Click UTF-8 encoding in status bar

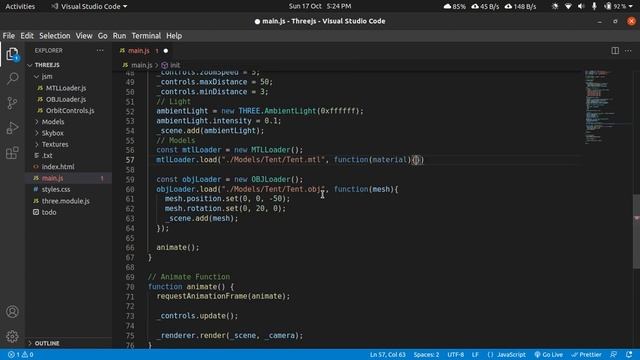coord(456,355)
